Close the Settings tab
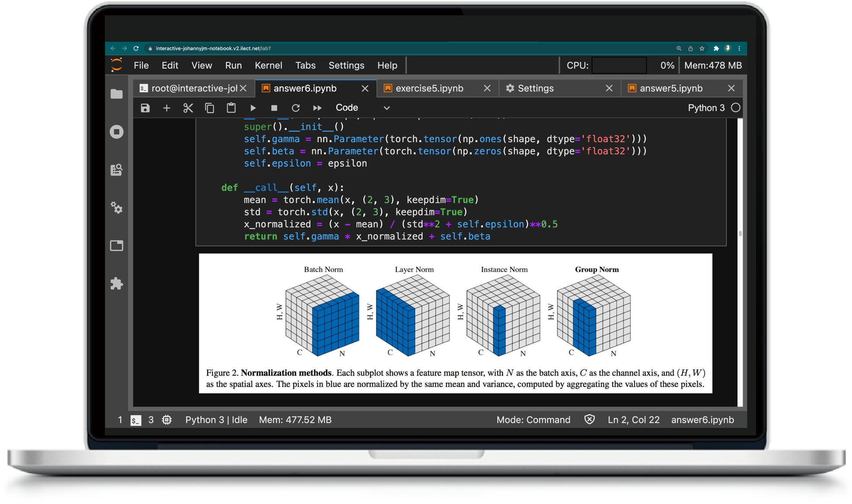 tap(609, 89)
